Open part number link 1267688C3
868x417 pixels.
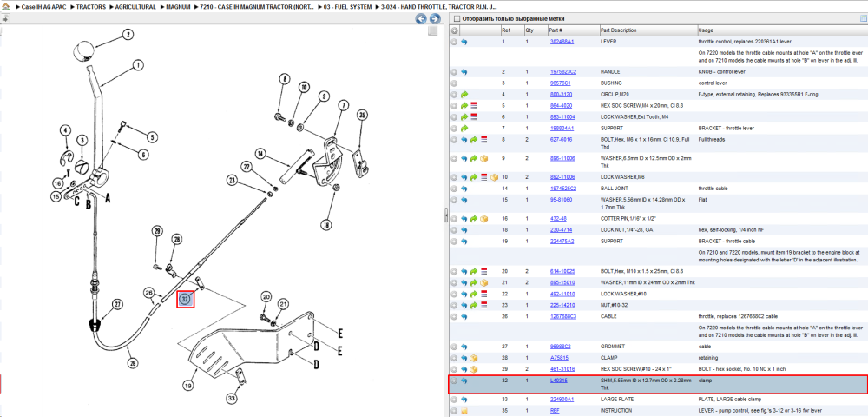click(x=563, y=316)
